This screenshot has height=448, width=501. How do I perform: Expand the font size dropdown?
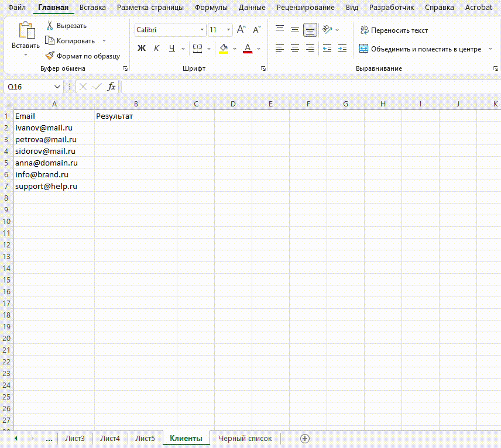(x=228, y=30)
